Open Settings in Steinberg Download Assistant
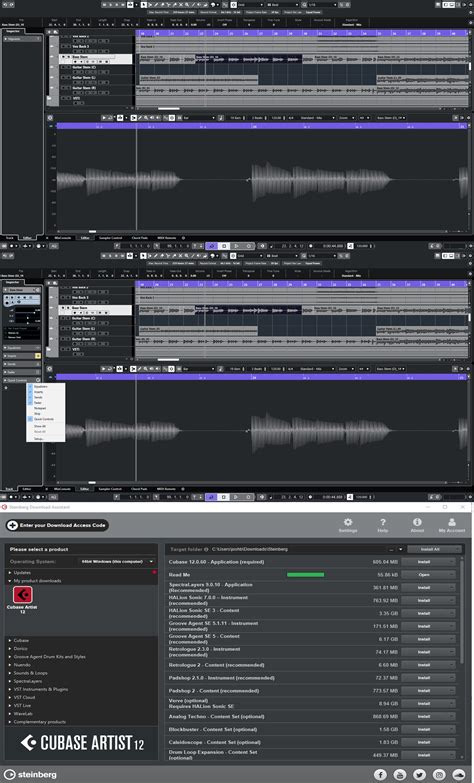This screenshot has height=783, width=474. point(348,524)
